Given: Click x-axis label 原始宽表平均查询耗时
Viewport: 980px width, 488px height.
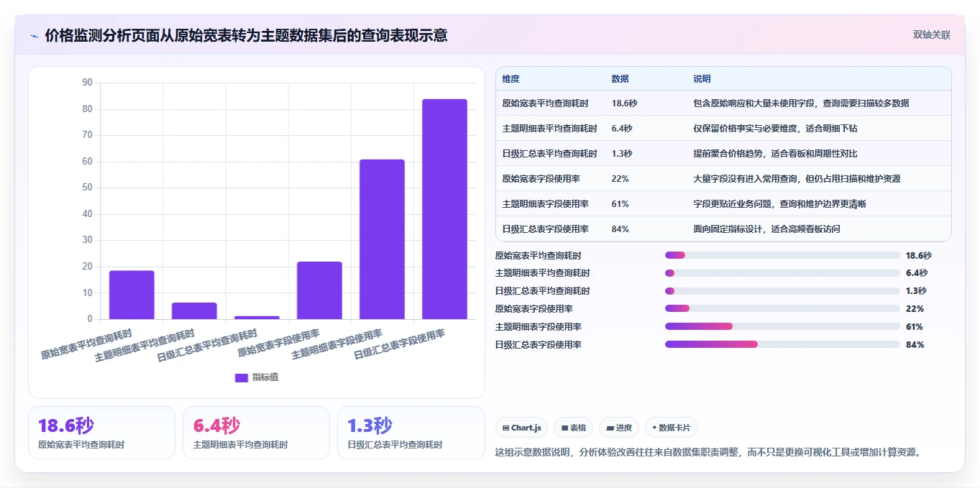Looking at the screenshot, I should click(87, 345).
